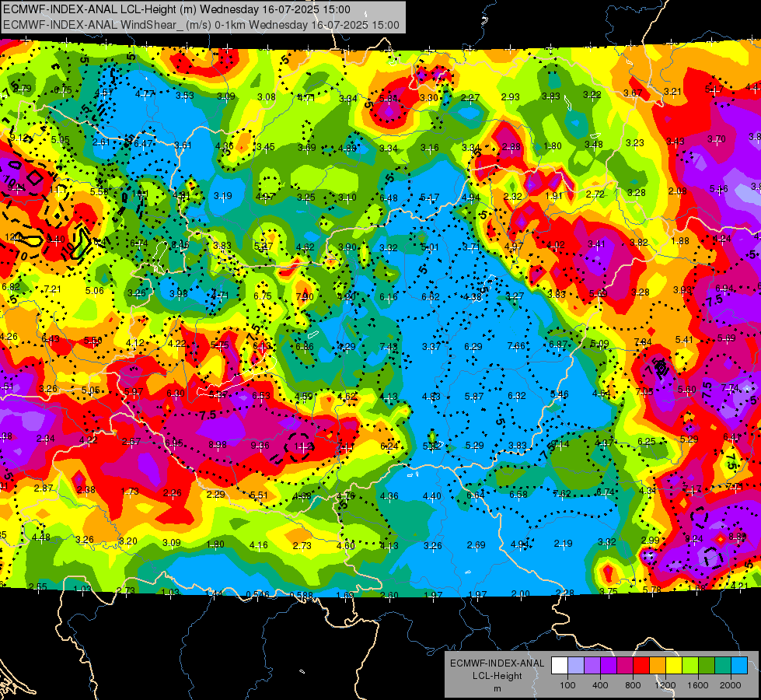
Task: Click the 6.74 wind shear value
Action: tap(606, 492)
